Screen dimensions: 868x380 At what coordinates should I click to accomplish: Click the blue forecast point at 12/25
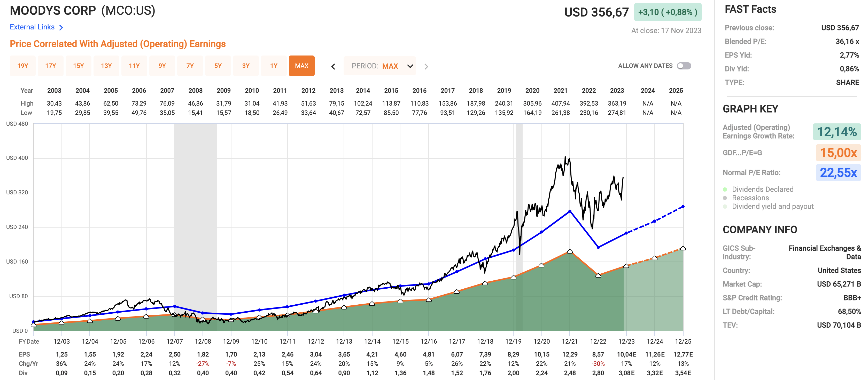pos(683,206)
